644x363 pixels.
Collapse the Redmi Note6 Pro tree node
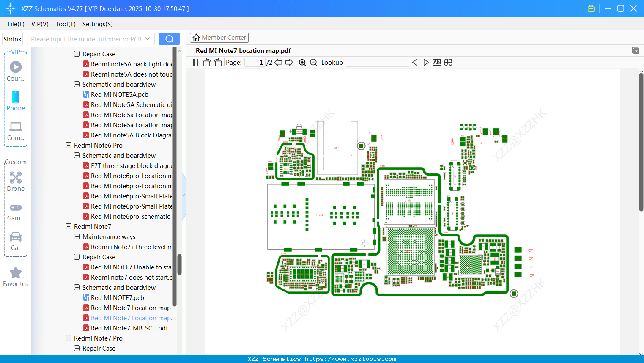pyautogui.click(x=69, y=145)
